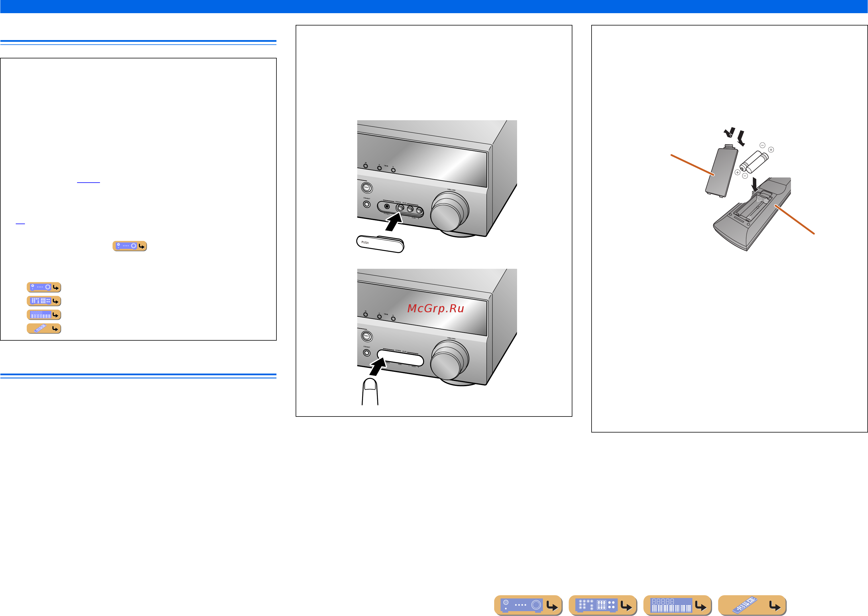Click the two batteries drawing
The width and height of the screenshot is (868, 616).
754,162
